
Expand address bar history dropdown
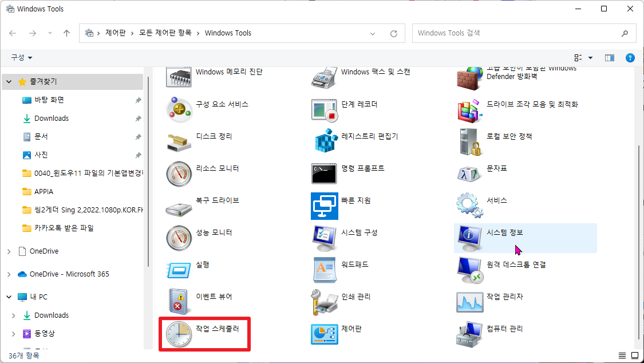tap(373, 34)
